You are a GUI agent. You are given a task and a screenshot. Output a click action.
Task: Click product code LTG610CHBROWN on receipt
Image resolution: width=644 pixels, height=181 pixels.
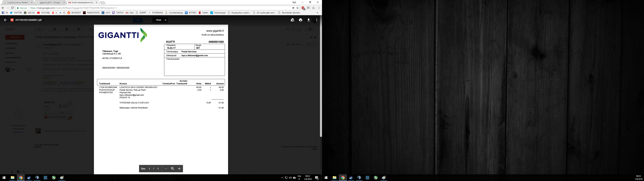(x=108, y=87)
